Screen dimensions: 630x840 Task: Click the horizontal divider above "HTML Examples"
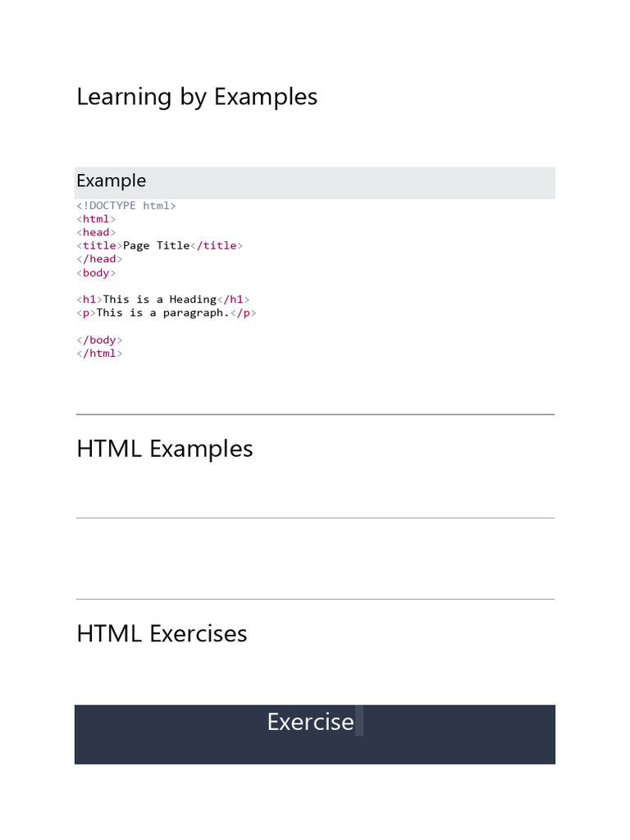click(315, 415)
